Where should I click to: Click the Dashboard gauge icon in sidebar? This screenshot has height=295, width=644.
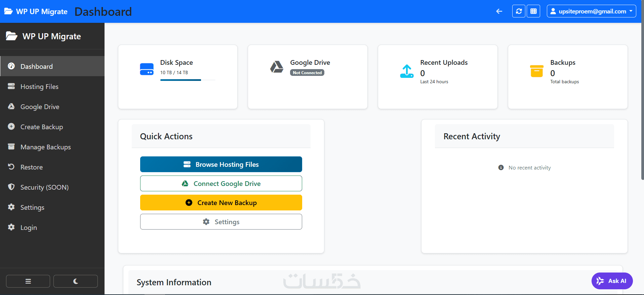[11, 66]
